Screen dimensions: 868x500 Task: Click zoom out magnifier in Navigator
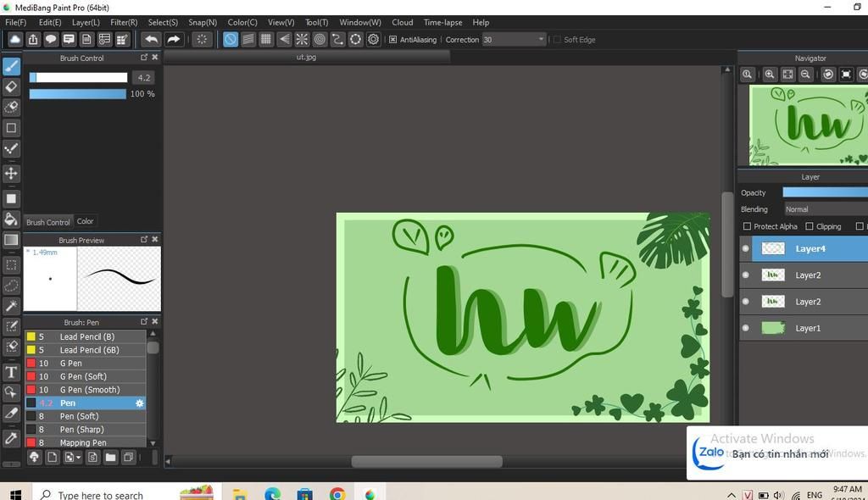click(x=806, y=75)
